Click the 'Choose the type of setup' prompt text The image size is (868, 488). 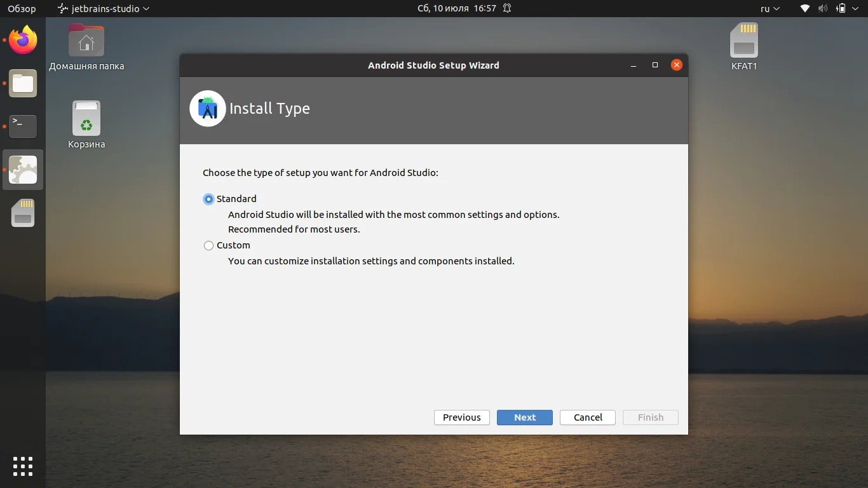[320, 173]
